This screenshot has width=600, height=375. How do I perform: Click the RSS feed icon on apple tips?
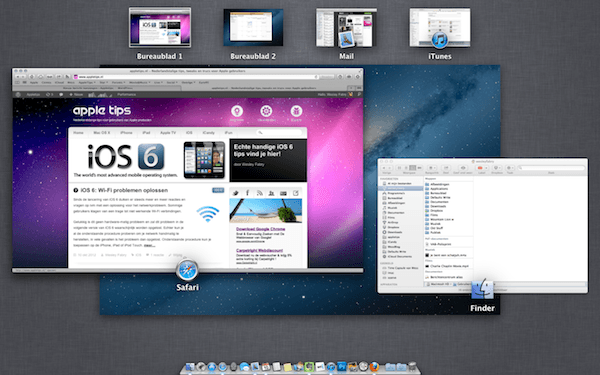(259, 193)
